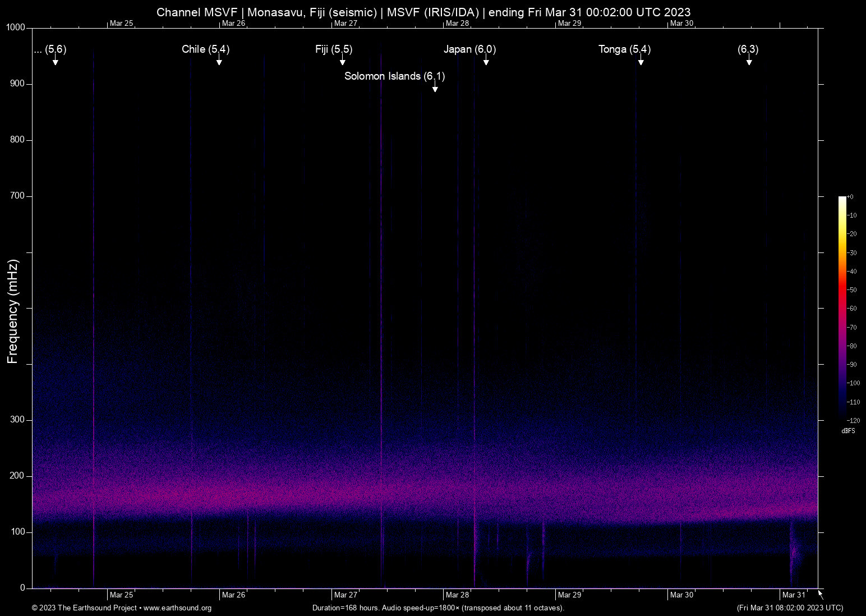The image size is (866, 616).
Task: Select the Tonga (5.4) event label
Action: pyautogui.click(x=624, y=49)
